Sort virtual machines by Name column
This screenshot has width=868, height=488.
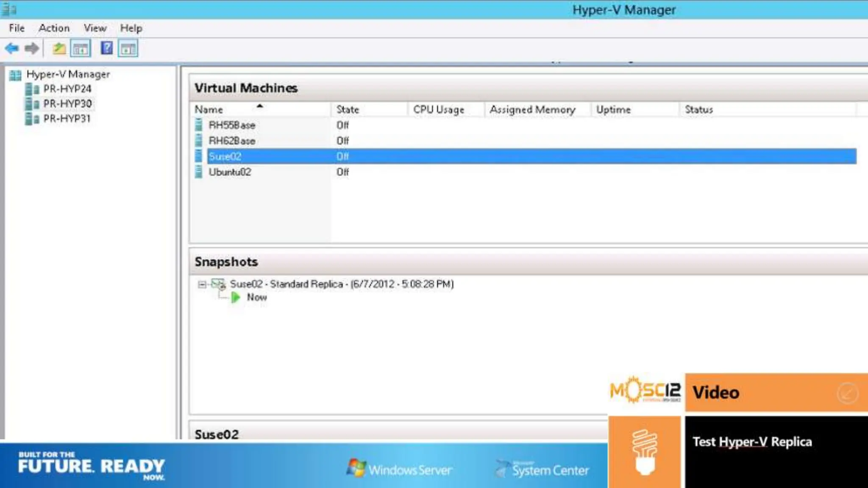(x=209, y=109)
